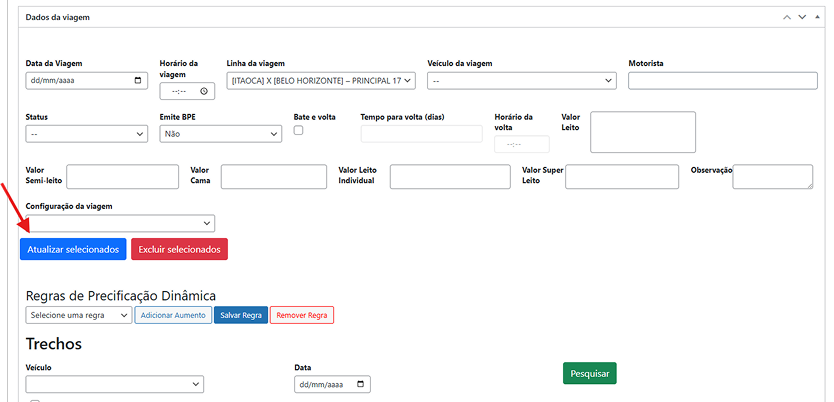Open the Linha da viagem dropdown

coord(321,81)
